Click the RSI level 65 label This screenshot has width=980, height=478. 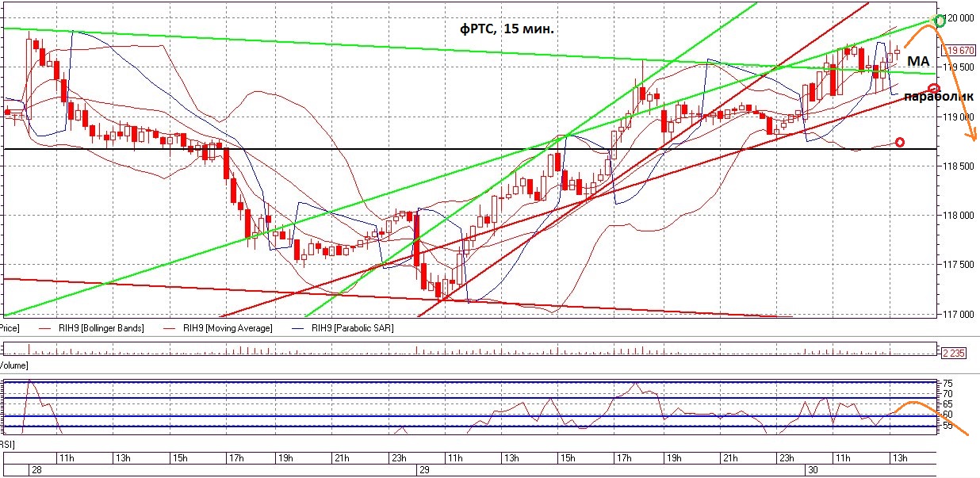[x=947, y=403]
